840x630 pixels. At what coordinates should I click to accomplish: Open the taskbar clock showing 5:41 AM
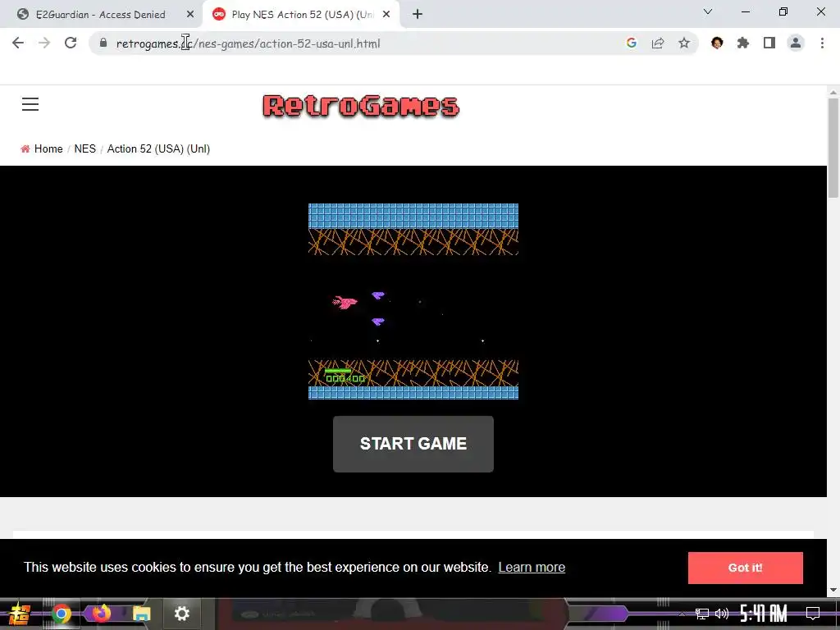point(764,613)
